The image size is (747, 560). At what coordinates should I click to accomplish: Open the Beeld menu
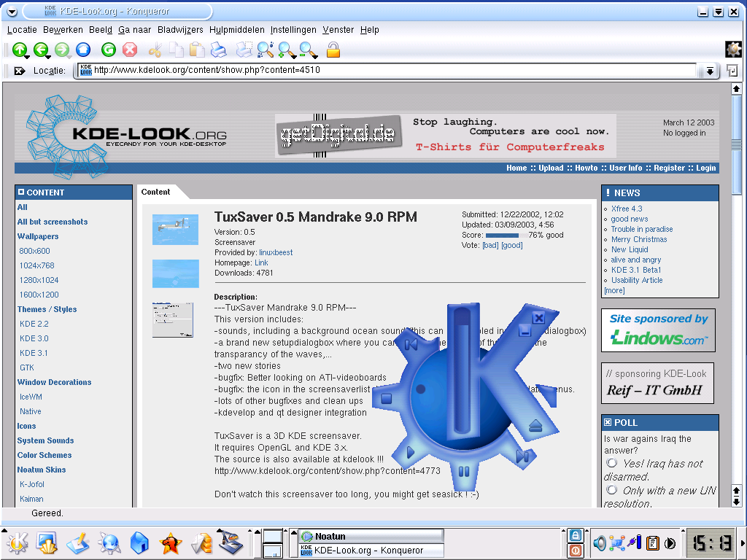101,29
